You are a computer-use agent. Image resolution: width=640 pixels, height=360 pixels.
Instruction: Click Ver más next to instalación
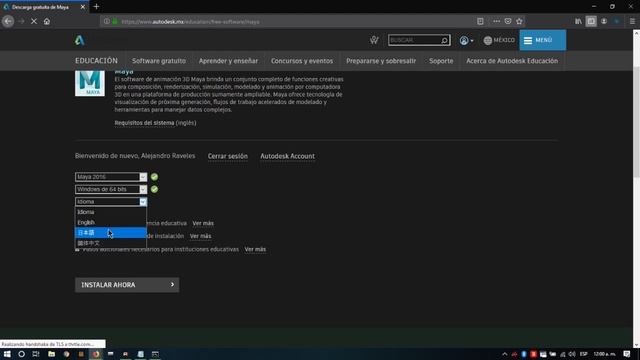[200, 236]
